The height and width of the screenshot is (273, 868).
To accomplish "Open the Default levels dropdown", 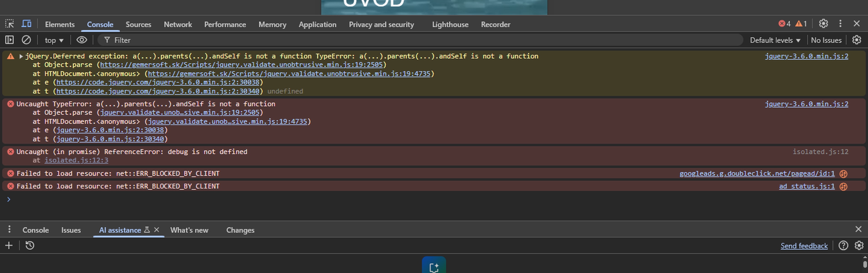I will [x=775, y=40].
